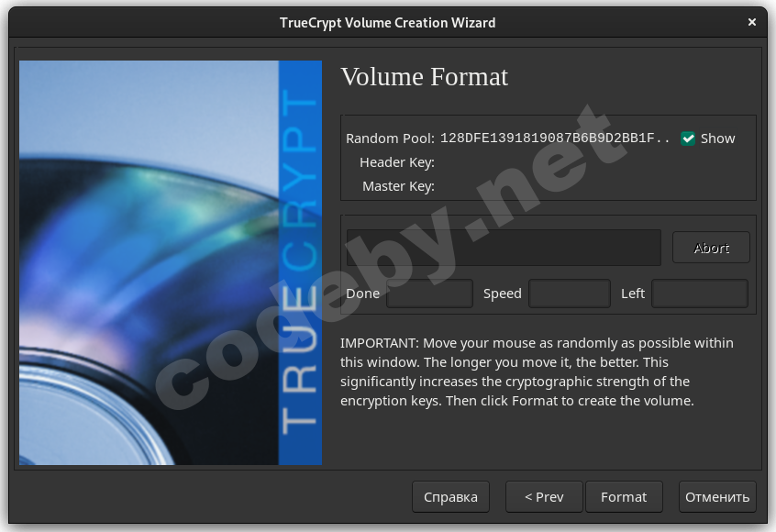Image resolution: width=776 pixels, height=532 pixels.
Task: Cancel the wizard with the Отменить button
Action: click(x=717, y=497)
